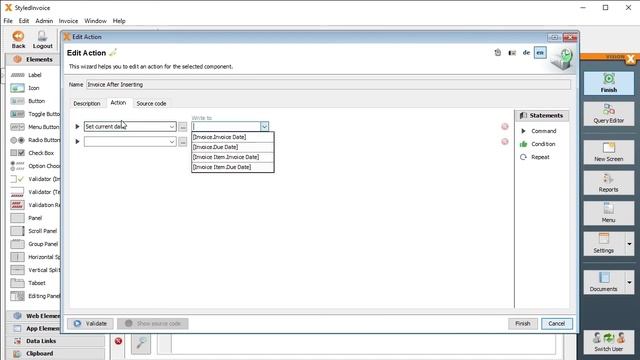Delete the empty second statement row

click(x=505, y=142)
